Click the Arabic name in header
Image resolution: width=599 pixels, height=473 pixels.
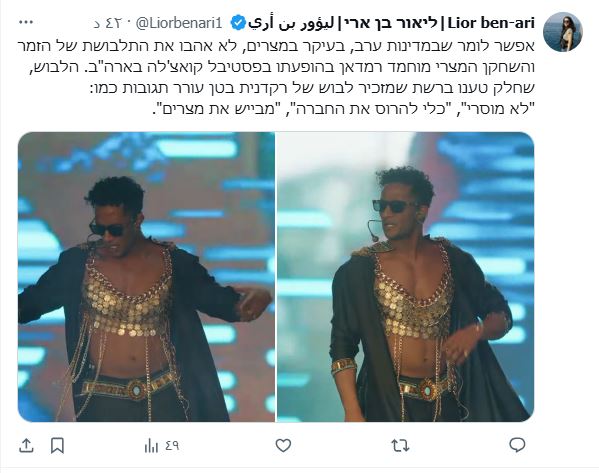click(291, 23)
